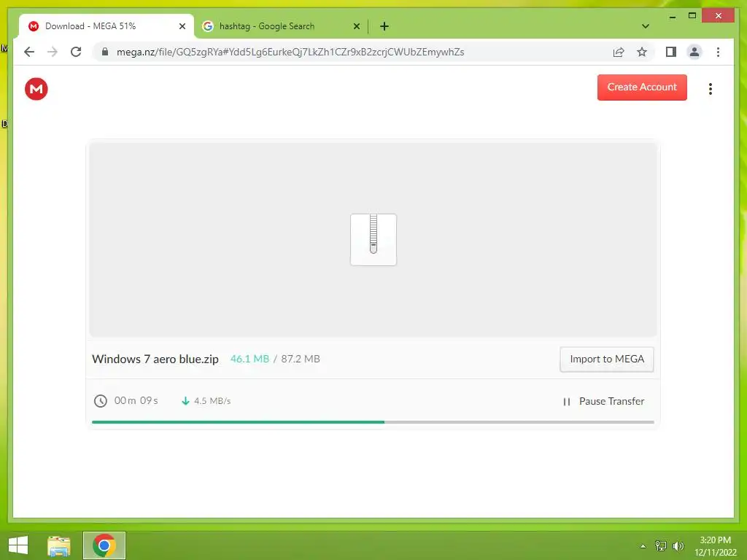The image size is (747, 560).
Task: Click the 87.2 MB total size
Action: click(300, 359)
